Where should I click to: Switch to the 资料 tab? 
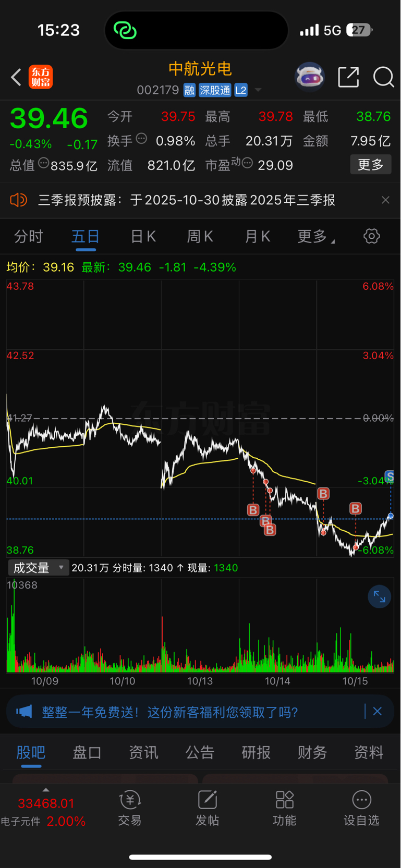coord(369,752)
